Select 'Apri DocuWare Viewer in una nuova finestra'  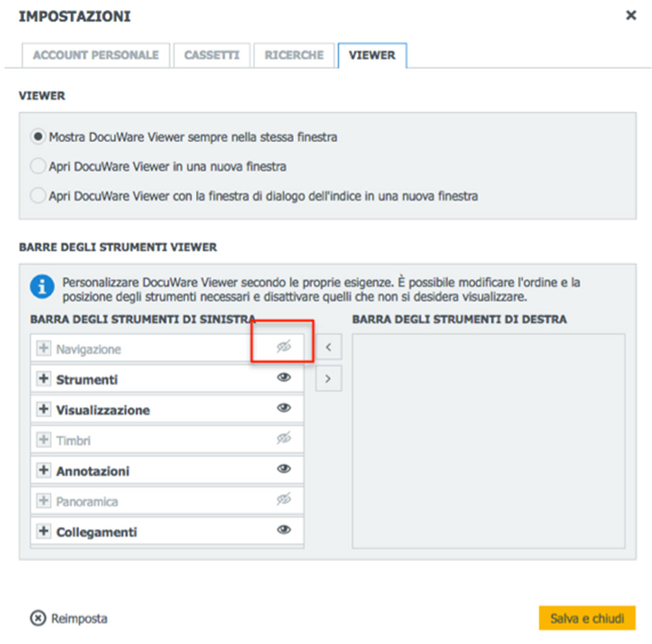[x=38, y=166]
